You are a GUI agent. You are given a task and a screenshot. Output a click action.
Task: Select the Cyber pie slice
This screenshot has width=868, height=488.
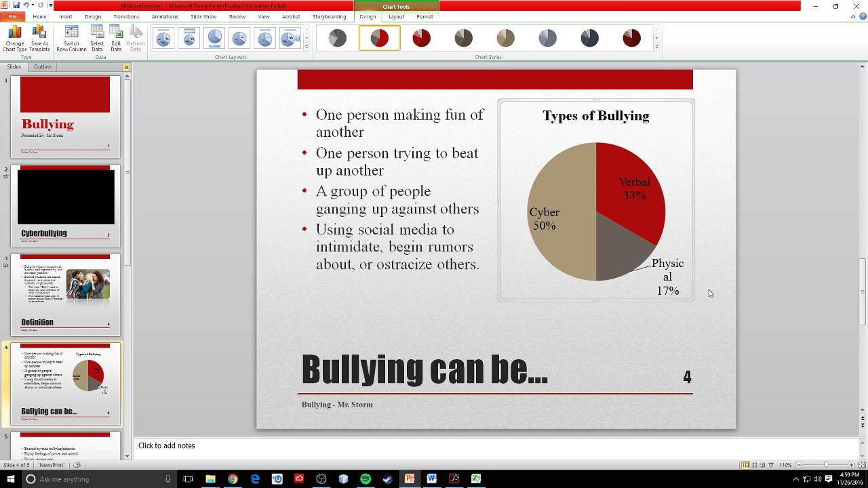(x=560, y=211)
